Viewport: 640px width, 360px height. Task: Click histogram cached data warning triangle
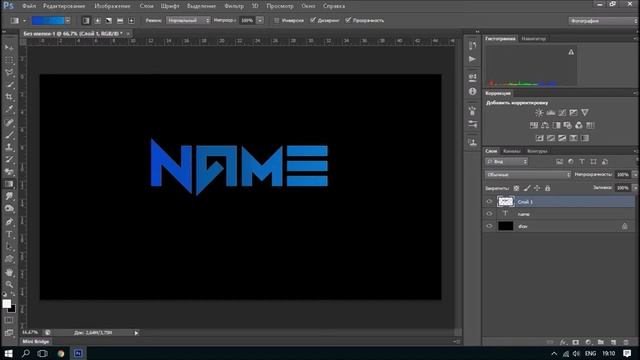click(x=571, y=52)
